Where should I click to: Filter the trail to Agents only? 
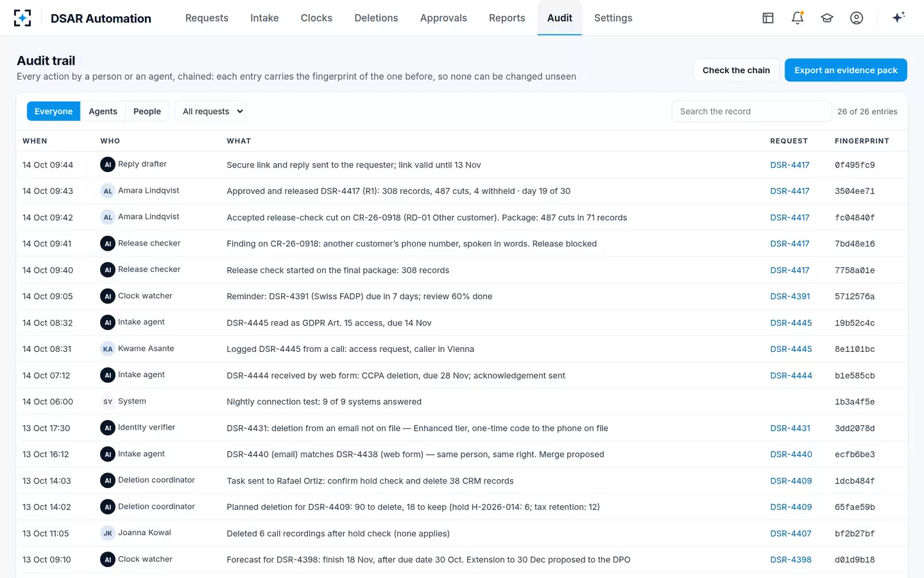[x=103, y=111]
